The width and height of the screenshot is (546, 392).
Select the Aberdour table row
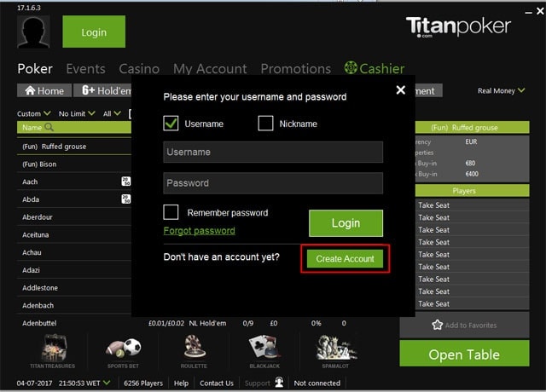[74, 217]
